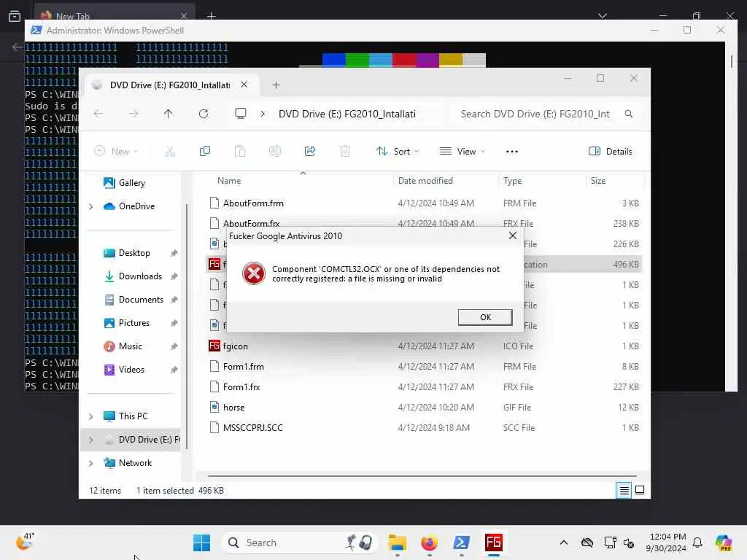747x560 pixels.
Task: Open OneDrive in the navigation pane
Action: tap(136, 206)
